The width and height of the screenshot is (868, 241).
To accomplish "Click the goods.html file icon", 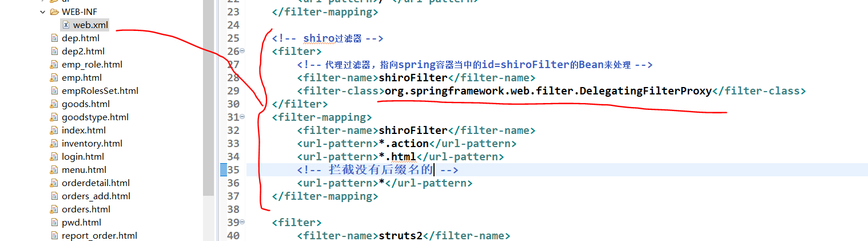I will point(54,104).
